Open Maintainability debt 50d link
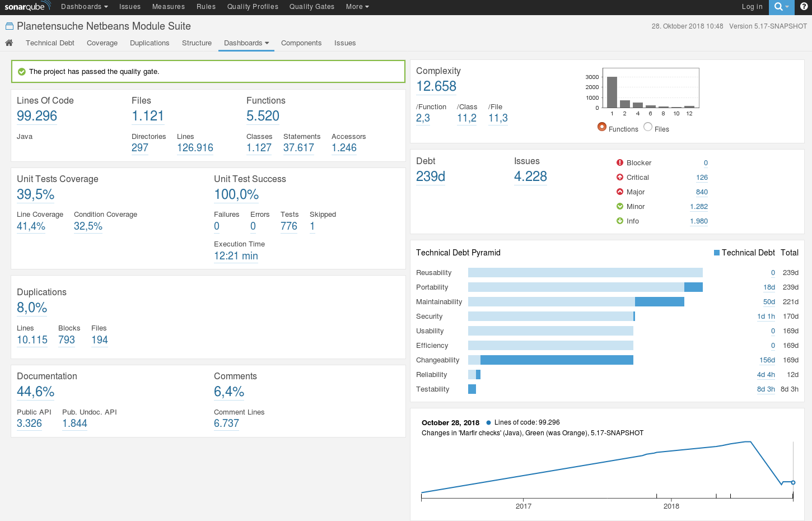This screenshot has height=521, width=812. point(769,302)
